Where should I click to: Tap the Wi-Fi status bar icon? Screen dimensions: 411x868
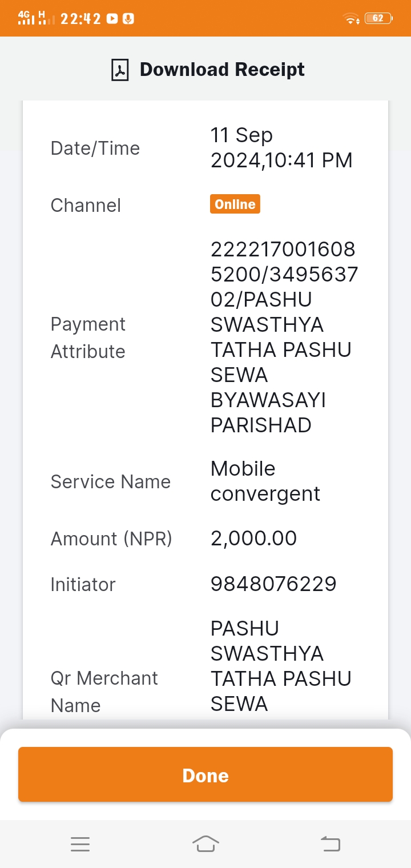pos(351,18)
